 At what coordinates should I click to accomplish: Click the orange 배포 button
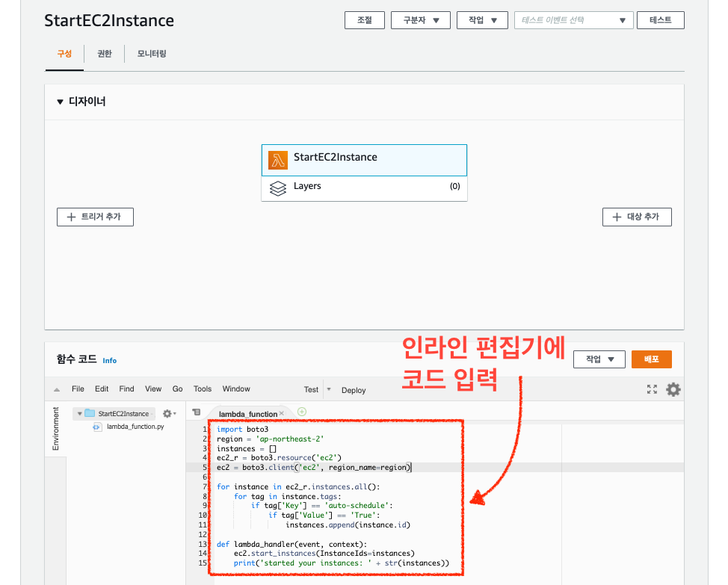[652, 359]
